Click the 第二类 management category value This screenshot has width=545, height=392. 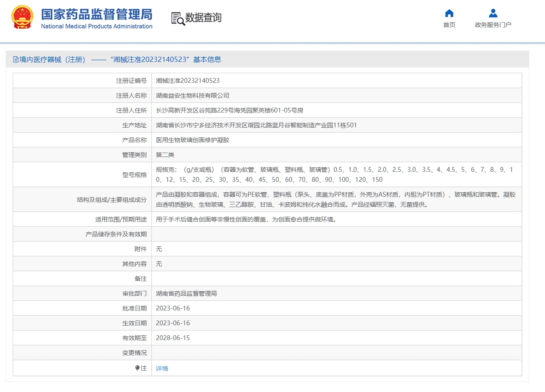point(165,155)
